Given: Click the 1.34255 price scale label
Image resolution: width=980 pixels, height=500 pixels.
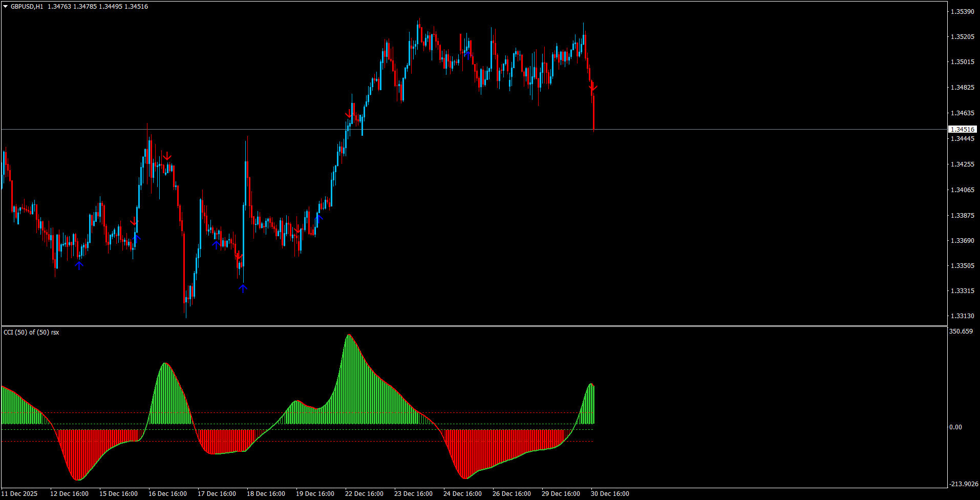Looking at the screenshot, I should click(x=963, y=164).
